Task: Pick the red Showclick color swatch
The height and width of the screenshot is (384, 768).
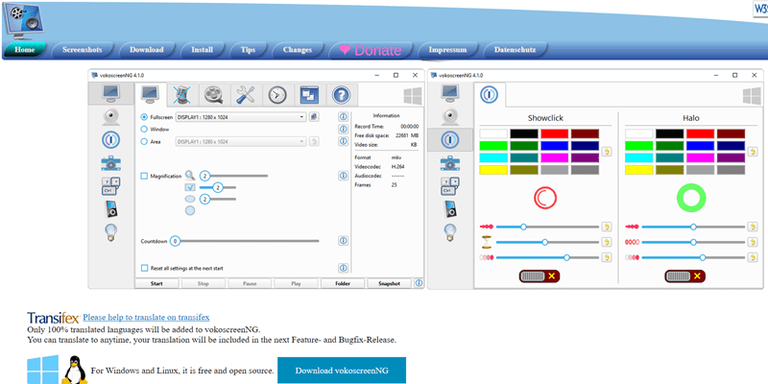Action: click(x=554, y=134)
